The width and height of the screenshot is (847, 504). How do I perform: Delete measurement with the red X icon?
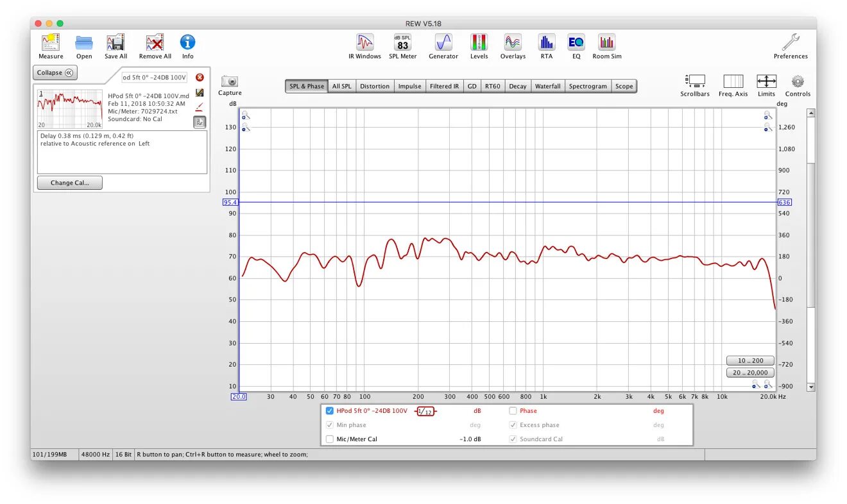pyautogui.click(x=200, y=78)
